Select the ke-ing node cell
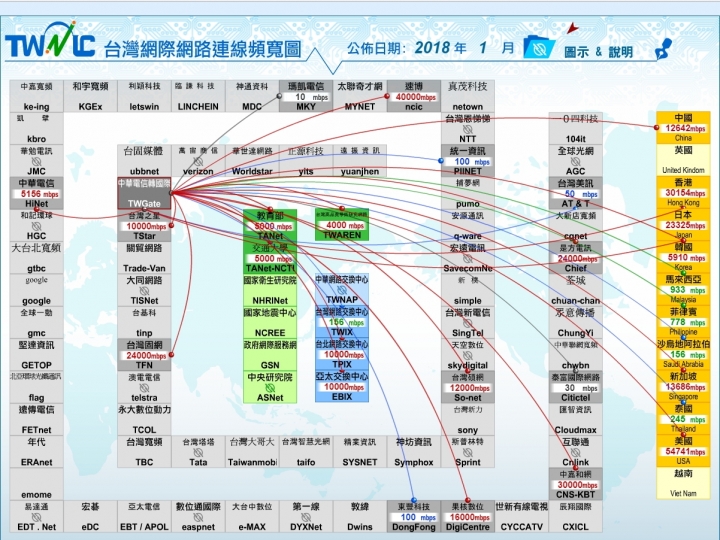 [36, 96]
